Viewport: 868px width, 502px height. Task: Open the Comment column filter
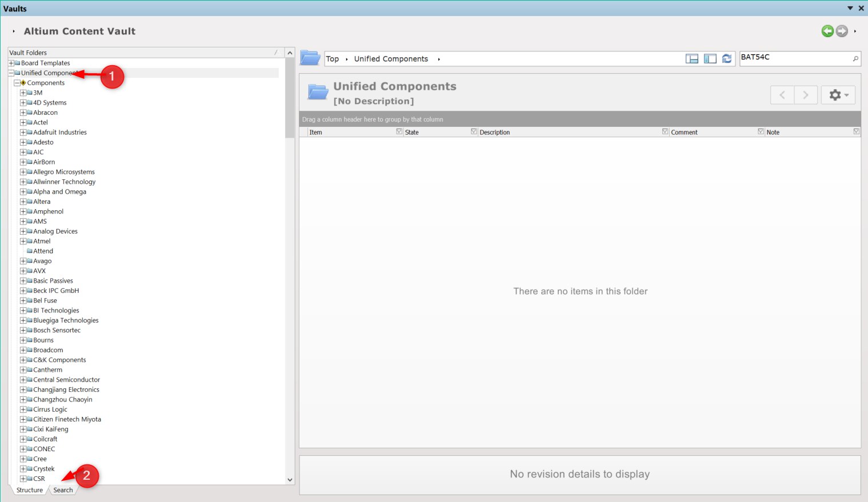[761, 131]
